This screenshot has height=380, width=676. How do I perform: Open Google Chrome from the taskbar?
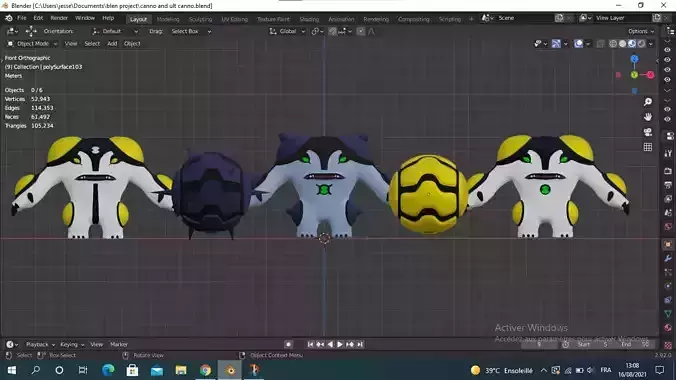pyautogui.click(x=206, y=370)
